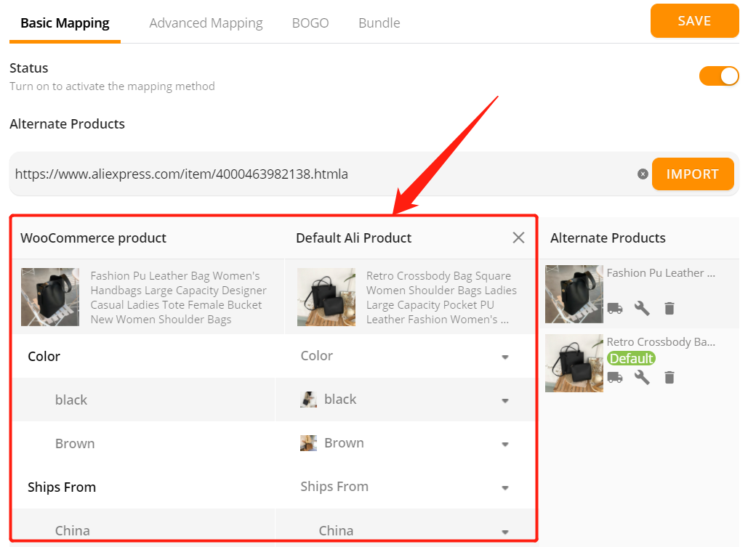Click the Brown variation swatch image

coord(308,443)
